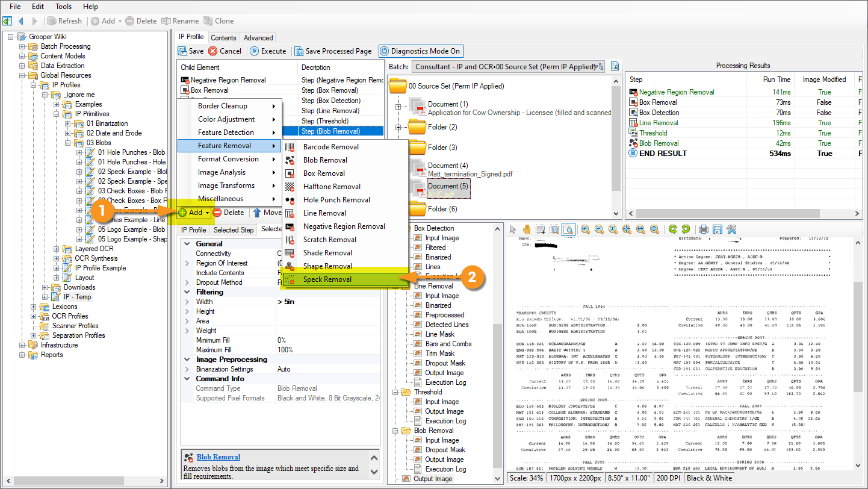The image size is (868, 489).
Task: Toggle Diagnostics Mode On button
Action: point(420,51)
